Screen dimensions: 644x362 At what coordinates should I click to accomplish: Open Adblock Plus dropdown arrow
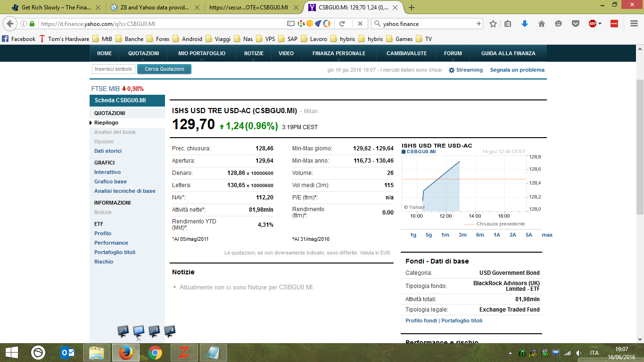pyautogui.click(x=600, y=24)
